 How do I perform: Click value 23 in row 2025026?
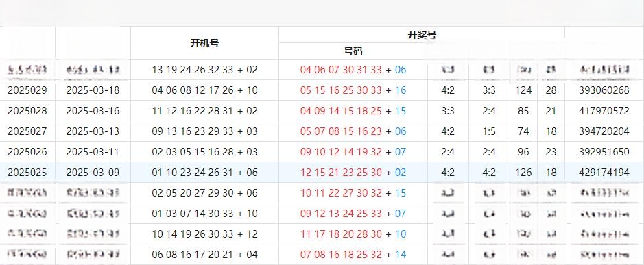[551, 152]
